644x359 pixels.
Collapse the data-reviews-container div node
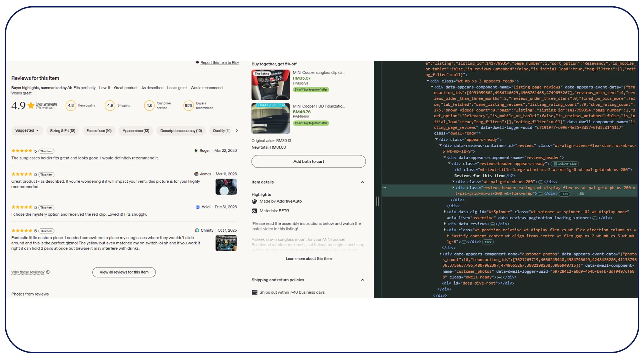click(x=441, y=145)
